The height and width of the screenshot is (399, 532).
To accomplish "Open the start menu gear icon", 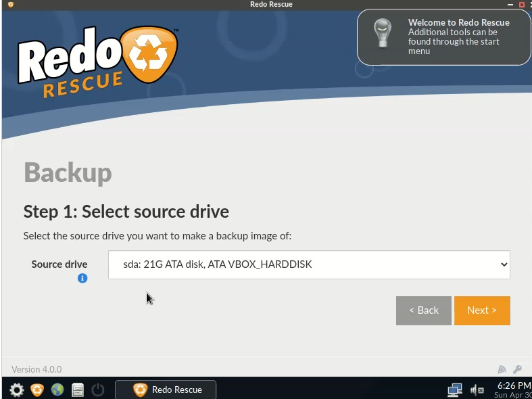I will pos(16,390).
